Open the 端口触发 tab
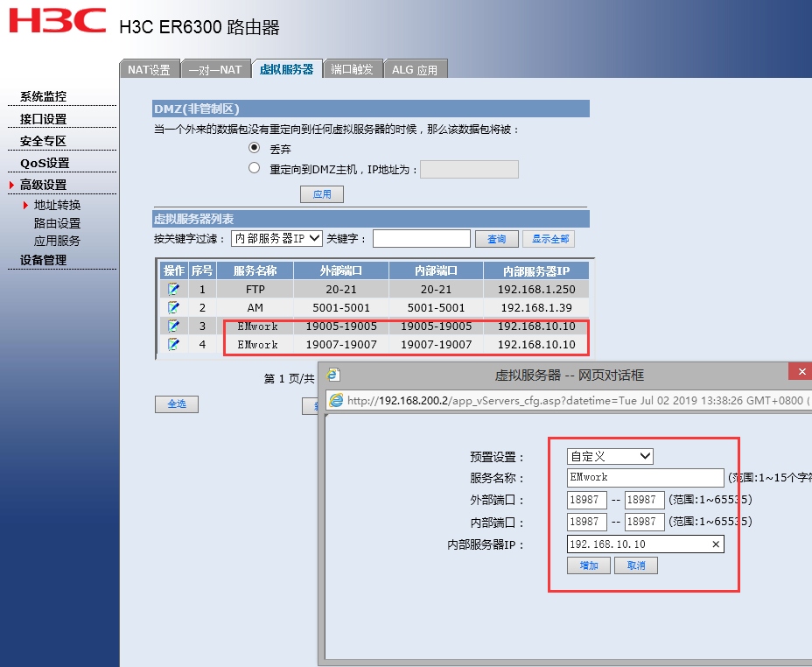Viewport: 812px width, 667px height. click(x=353, y=69)
